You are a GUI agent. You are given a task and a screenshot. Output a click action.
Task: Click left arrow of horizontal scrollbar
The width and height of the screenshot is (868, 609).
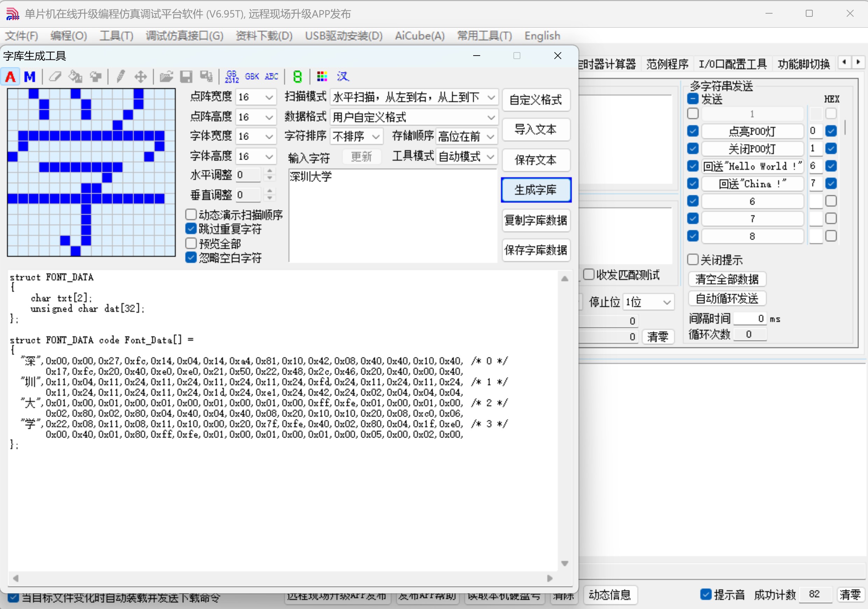(x=15, y=578)
